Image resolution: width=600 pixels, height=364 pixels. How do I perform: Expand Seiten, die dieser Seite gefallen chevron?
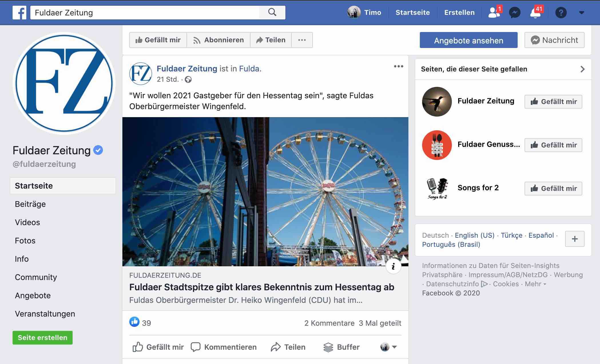pyautogui.click(x=582, y=69)
